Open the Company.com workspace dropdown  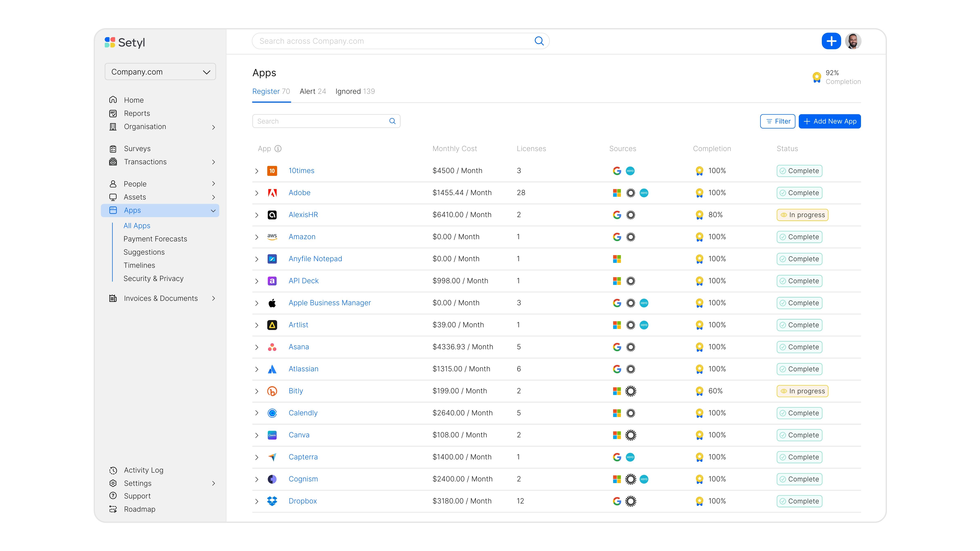click(160, 72)
